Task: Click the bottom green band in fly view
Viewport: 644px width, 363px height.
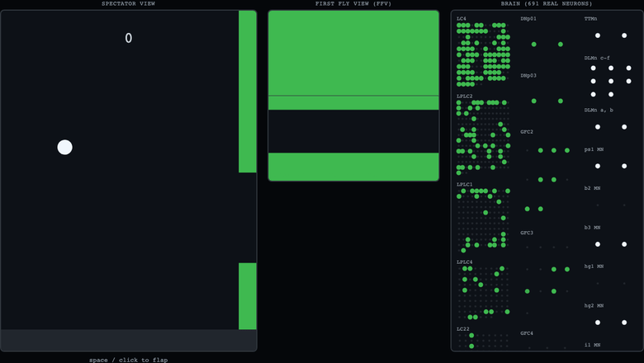Action: 353,167
